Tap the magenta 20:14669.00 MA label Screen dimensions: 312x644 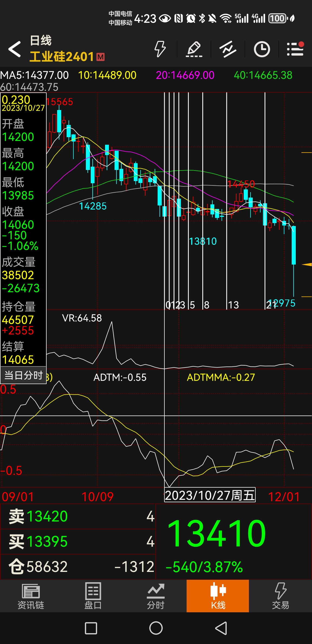[185, 75]
